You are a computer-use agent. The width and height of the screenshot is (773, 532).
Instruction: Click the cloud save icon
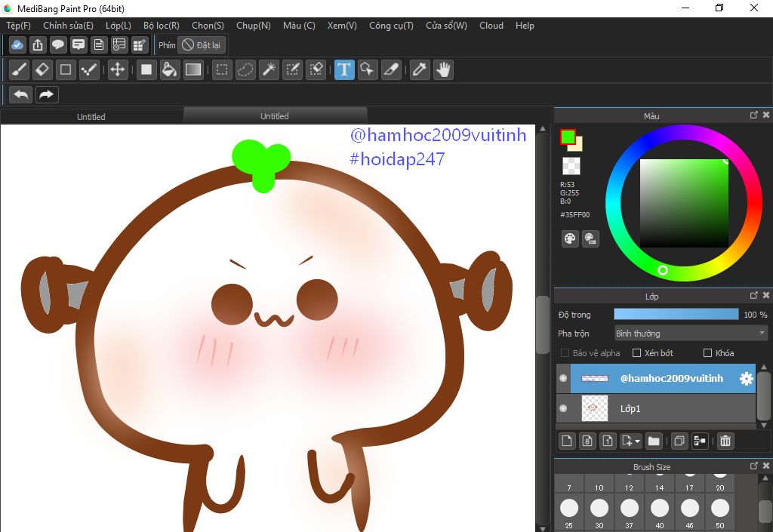pyautogui.click(x=17, y=45)
